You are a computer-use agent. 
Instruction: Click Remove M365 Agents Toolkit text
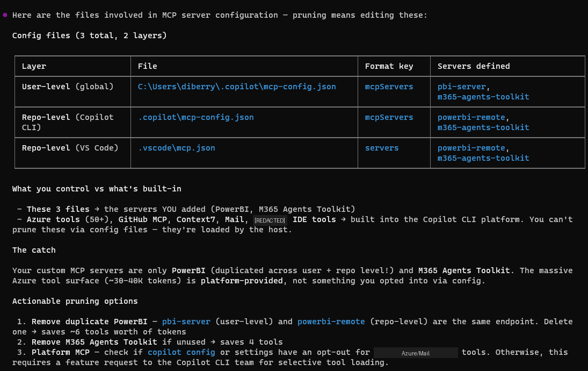[94, 342]
